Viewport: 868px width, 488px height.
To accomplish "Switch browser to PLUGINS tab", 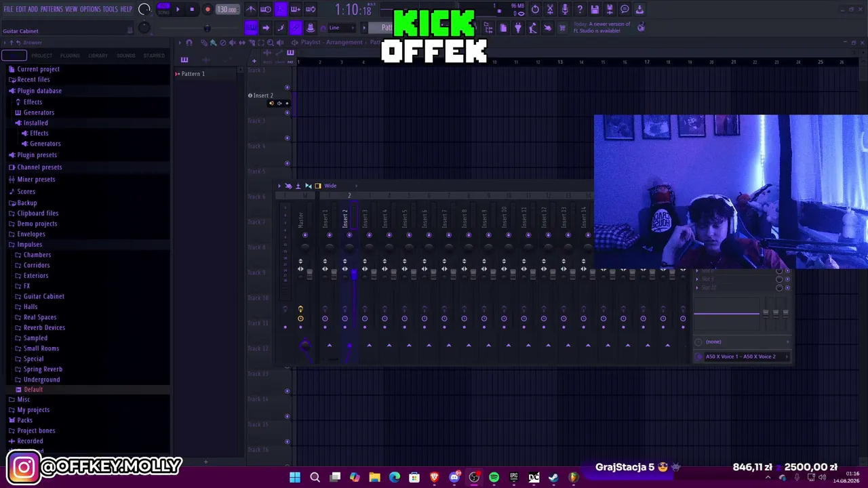I will pyautogui.click(x=70, y=56).
